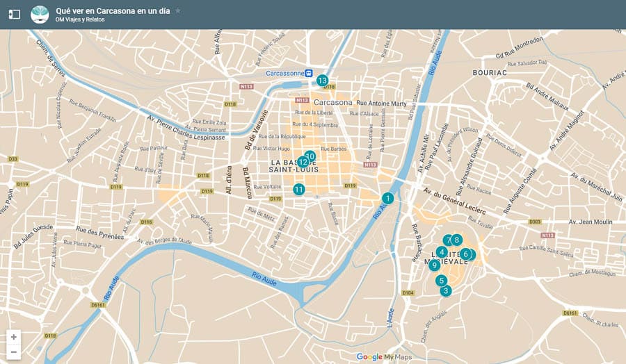This screenshot has width=626, height=364.
Task: Click the 'Bd André Malraux' street label
Action: point(547,97)
